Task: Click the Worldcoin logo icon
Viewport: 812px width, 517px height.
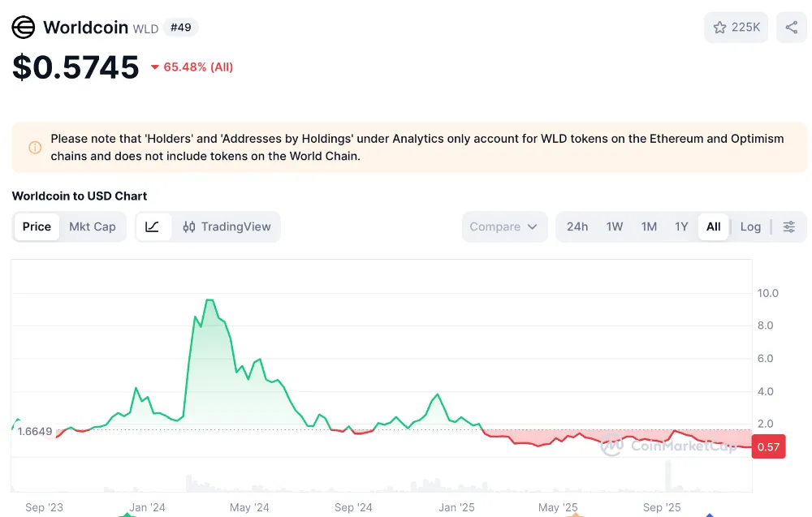Action: [x=24, y=28]
